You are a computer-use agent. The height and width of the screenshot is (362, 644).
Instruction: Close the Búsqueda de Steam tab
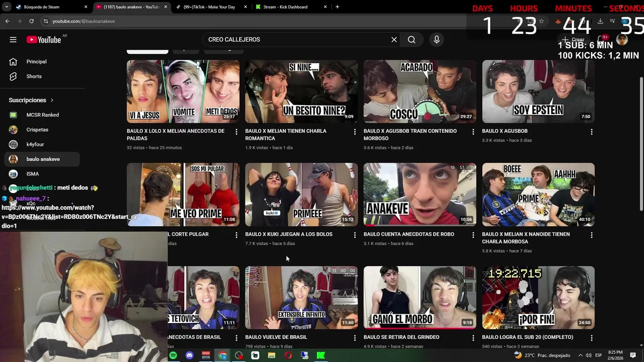coord(86,7)
